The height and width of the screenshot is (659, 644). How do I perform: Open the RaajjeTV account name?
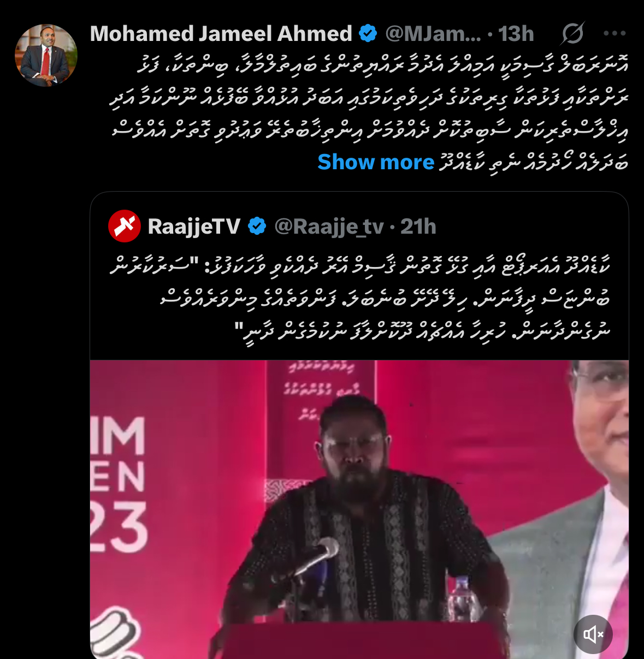pyautogui.click(x=194, y=226)
